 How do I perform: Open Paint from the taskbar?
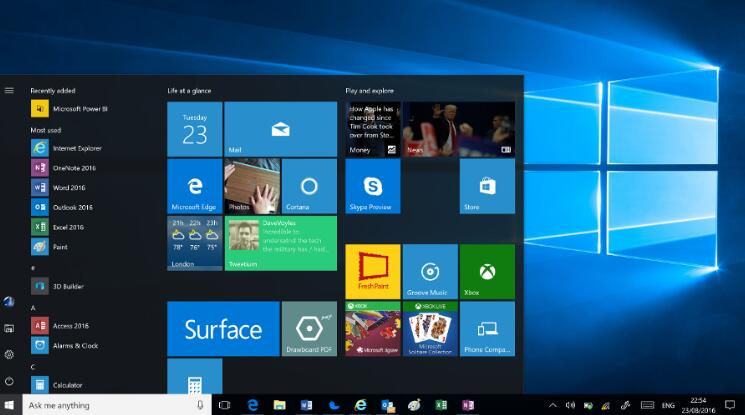pos(414,405)
